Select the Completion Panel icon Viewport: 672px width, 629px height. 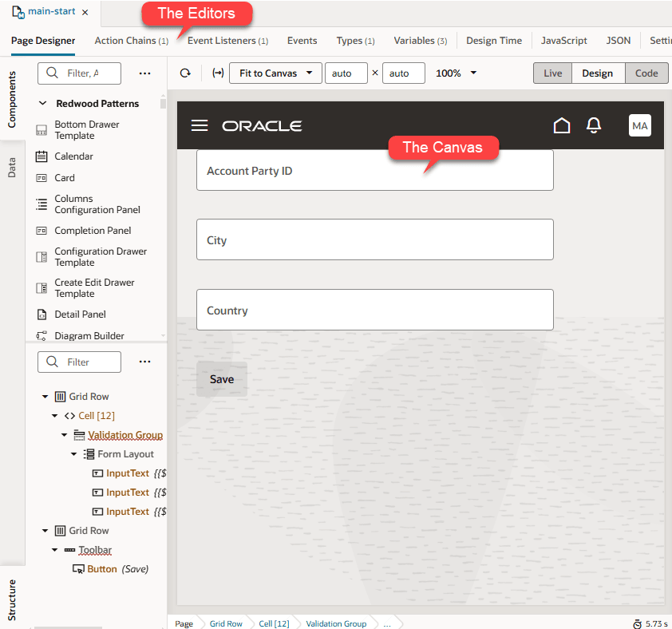point(42,231)
